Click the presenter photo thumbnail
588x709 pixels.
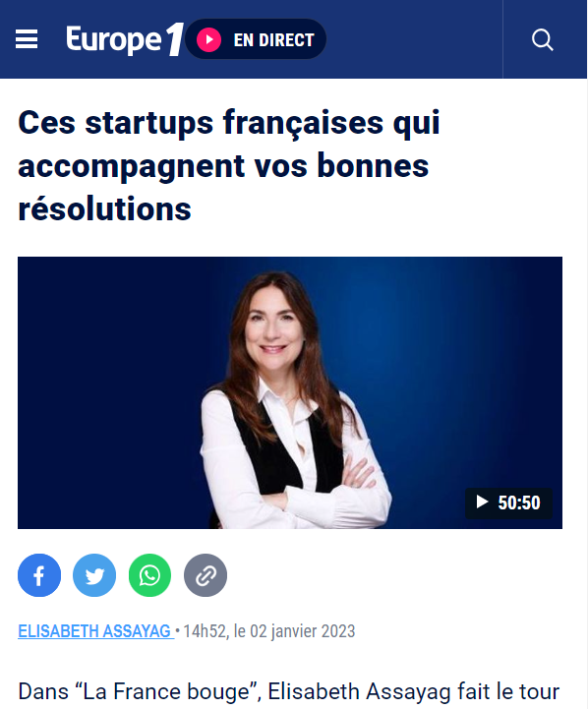click(x=290, y=392)
